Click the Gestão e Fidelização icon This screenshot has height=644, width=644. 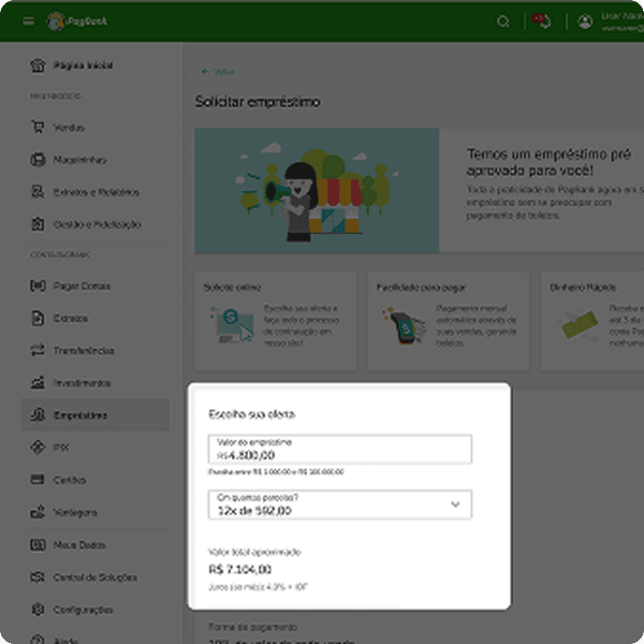point(37,225)
